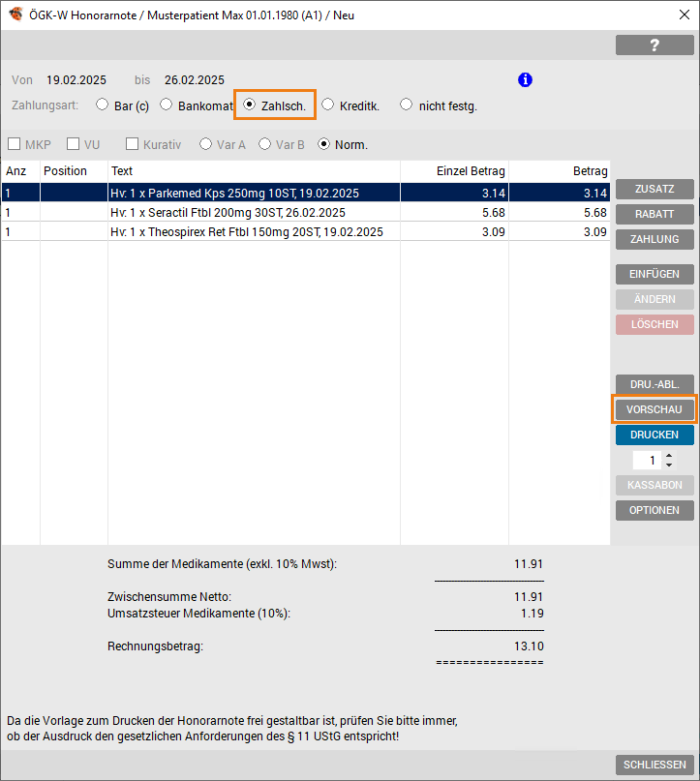The width and height of the screenshot is (700, 781).
Task: Click the Umsatzsteuer value 1.19
Action: click(533, 614)
